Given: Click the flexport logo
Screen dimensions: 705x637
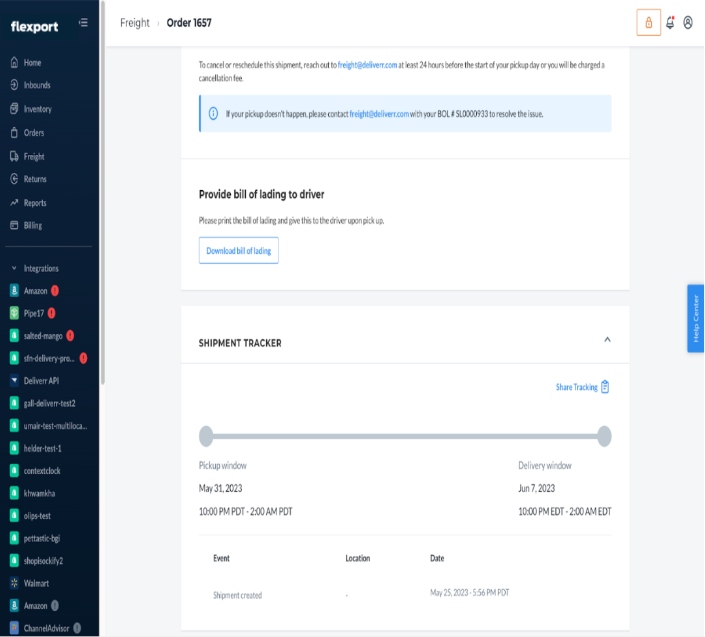Looking at the screenshot, I should click(x=35, y=27).
